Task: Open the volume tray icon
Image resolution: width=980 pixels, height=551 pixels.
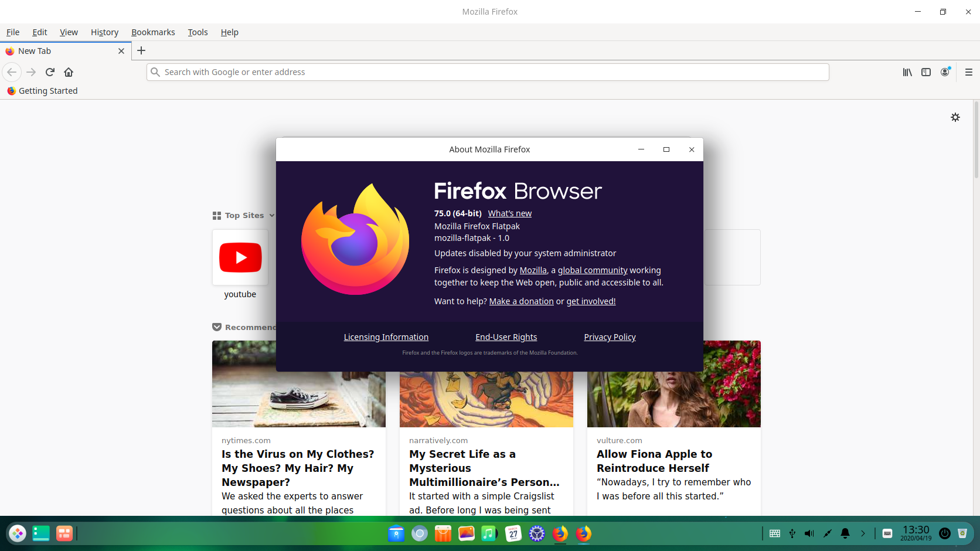Action: [x=809, y=533]
